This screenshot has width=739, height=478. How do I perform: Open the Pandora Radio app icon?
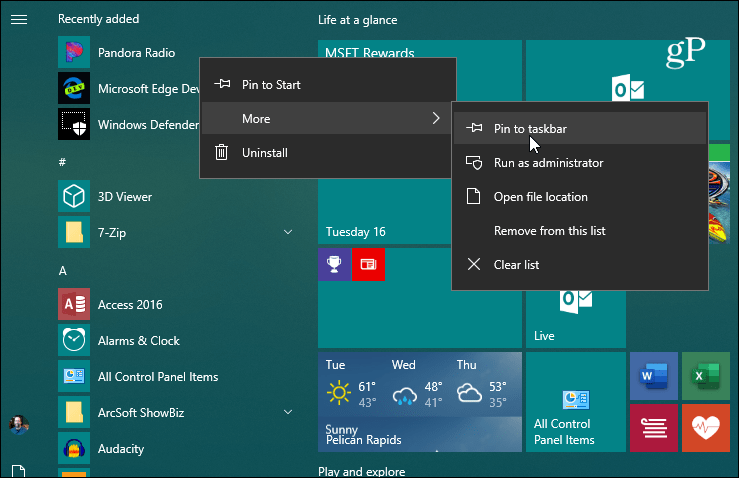click(x=74, y=52)
